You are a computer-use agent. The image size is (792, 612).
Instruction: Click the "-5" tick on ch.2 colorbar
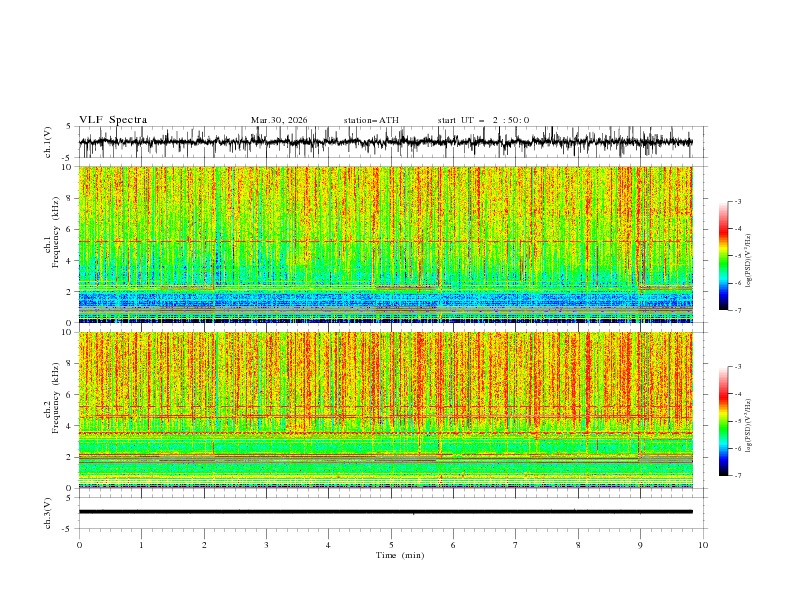738,421
